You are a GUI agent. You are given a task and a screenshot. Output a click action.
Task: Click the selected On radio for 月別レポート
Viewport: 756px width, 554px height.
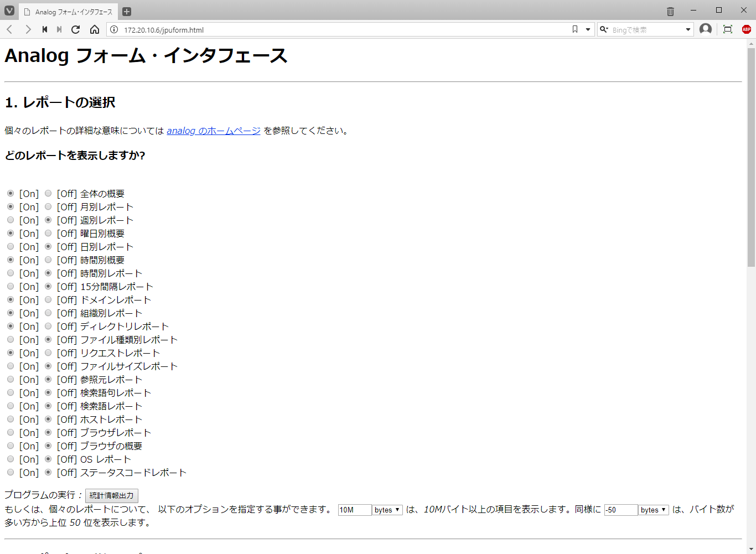pos(11,206)
